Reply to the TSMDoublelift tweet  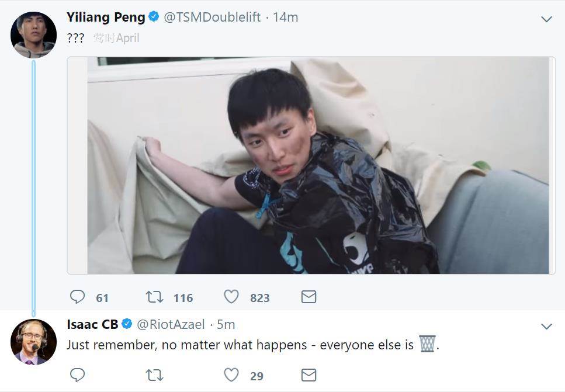click(x=77, y=297)
